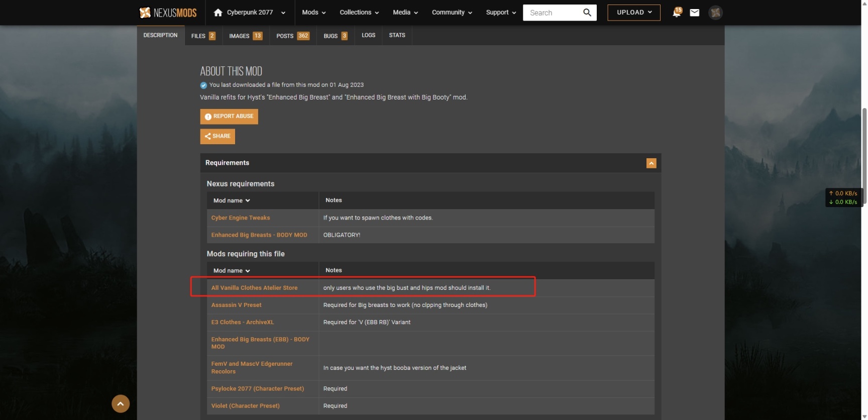Screen dimensions: 868x420
Task: Focus the Search input field
Action: (x=553, y=13)
